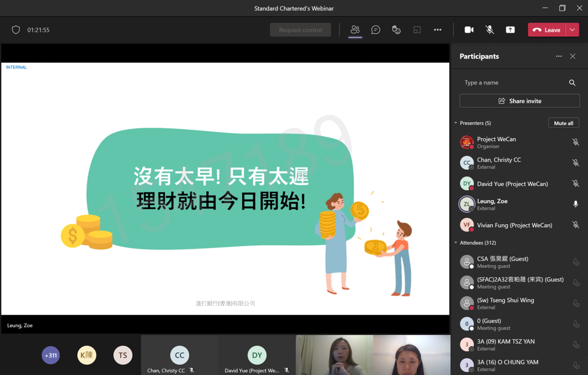Click the show participants icon
Viewport: 588px width, 375px height.
click(x=355, y=30)
